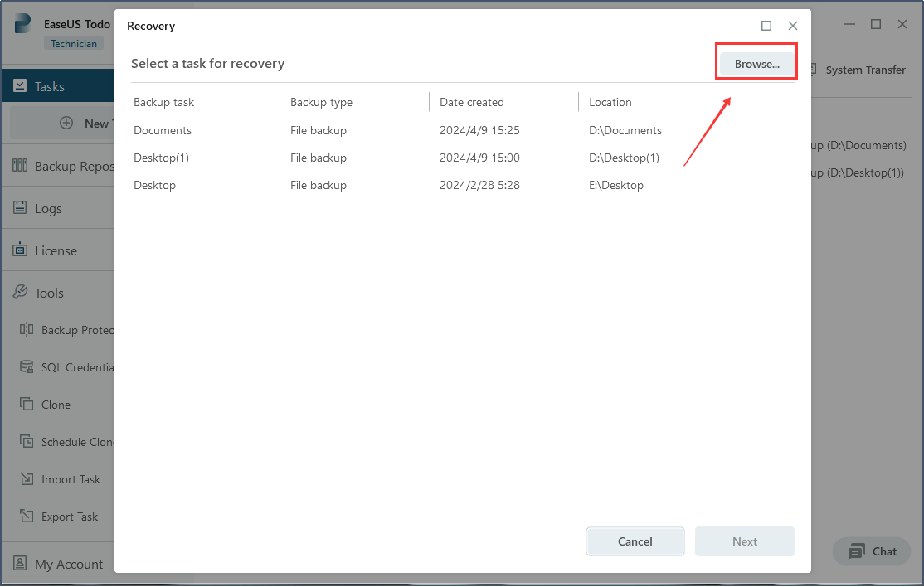The height and width of the screenshot is (587, 924).
Task: Maximize the Recovery dialog
Action: [766, 26]
